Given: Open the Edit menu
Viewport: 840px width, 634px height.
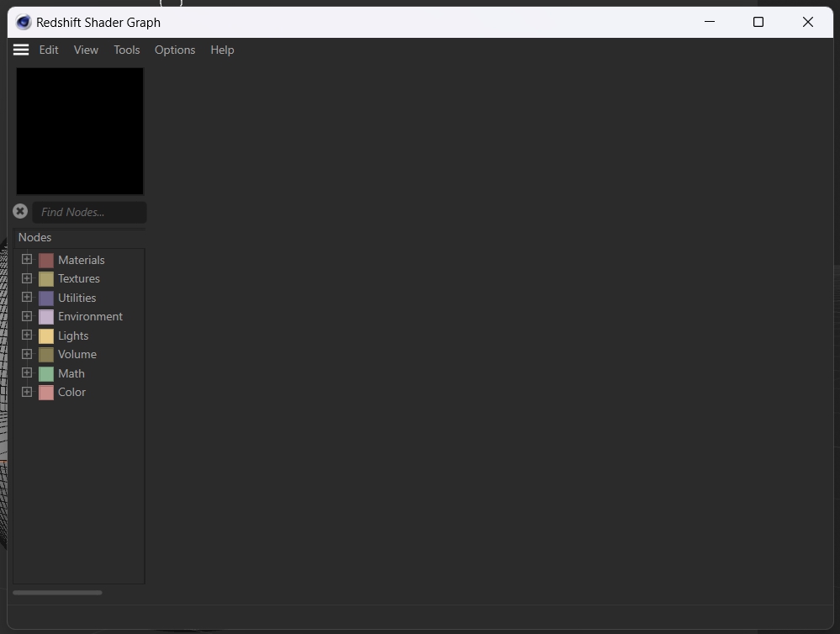Looking at the screenshot, I should [x=49, y=50].
